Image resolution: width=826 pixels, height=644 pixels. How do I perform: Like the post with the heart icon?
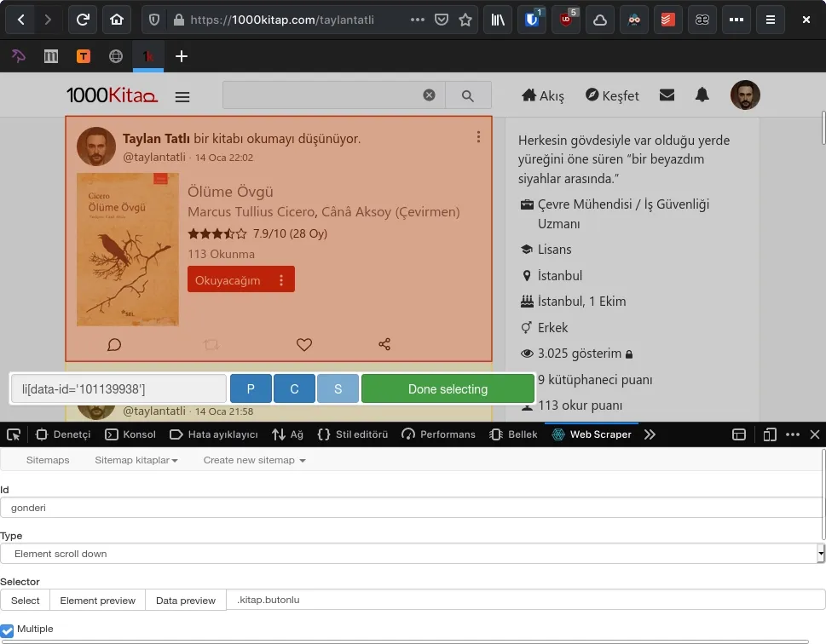point(304,344)
